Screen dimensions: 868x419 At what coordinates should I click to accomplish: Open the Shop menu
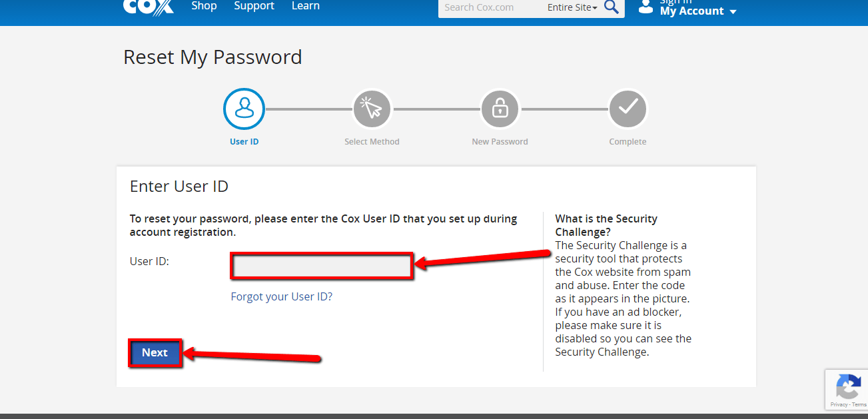(204, 6)
